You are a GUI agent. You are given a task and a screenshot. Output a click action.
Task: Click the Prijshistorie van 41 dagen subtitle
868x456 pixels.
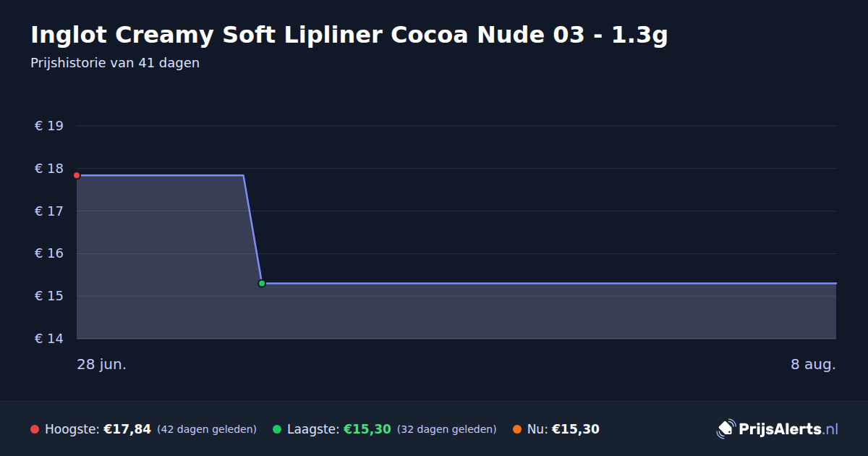coord(115,63)
